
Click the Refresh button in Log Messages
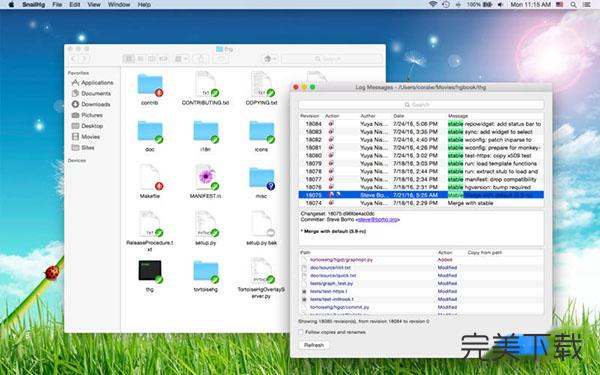314,345
